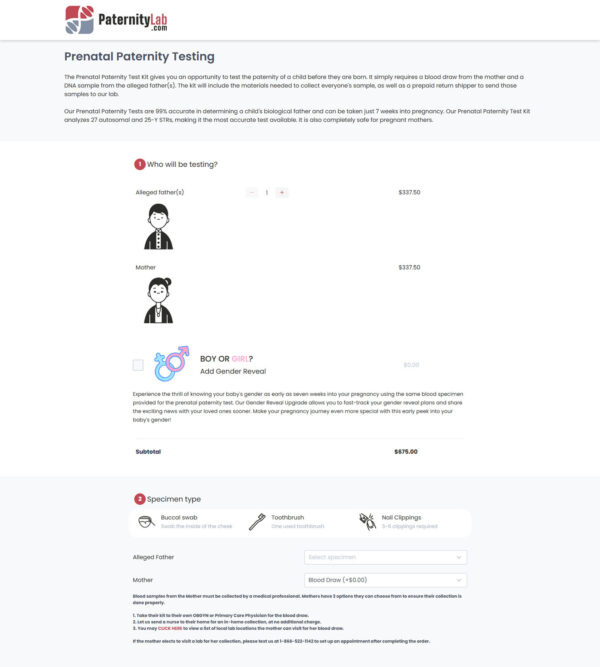Open the Mother Blood Draw dropdown
This screenshot has width=600, height=667.
385,580
